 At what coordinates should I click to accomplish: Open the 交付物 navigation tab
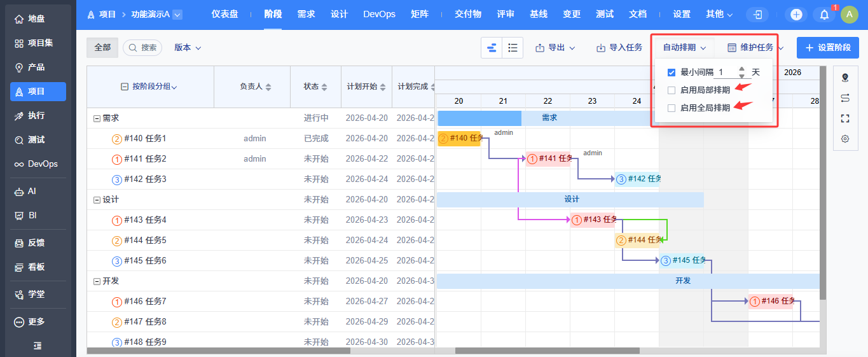[x=468, y=14]
